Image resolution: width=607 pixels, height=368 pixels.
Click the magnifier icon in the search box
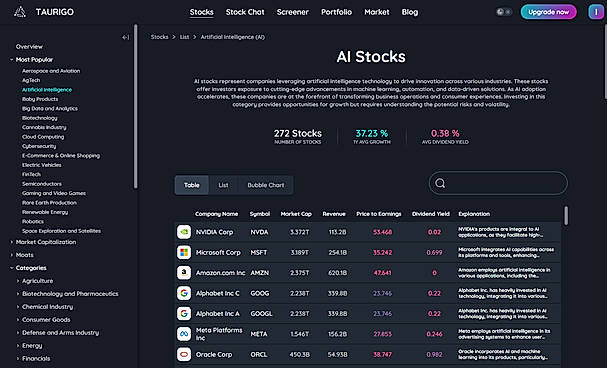[x=440, y=183]
